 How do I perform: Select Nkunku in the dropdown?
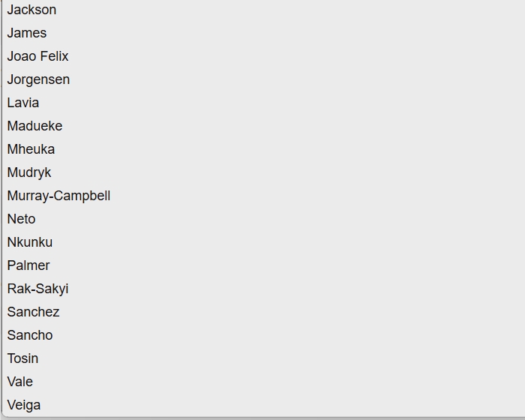click(30, 242)
